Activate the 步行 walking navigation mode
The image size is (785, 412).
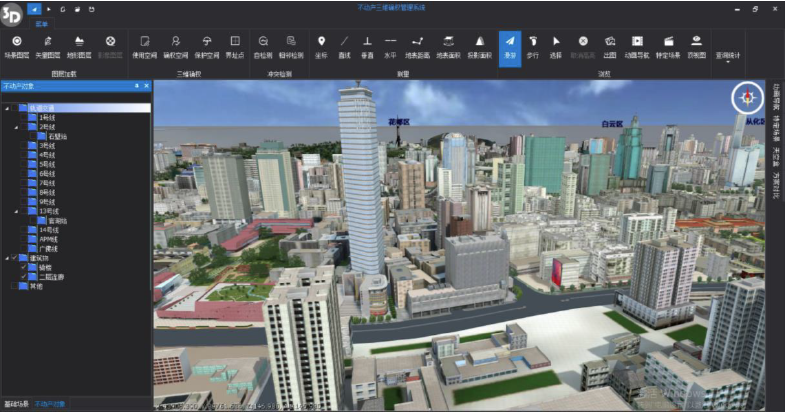(x=534, y=42)
